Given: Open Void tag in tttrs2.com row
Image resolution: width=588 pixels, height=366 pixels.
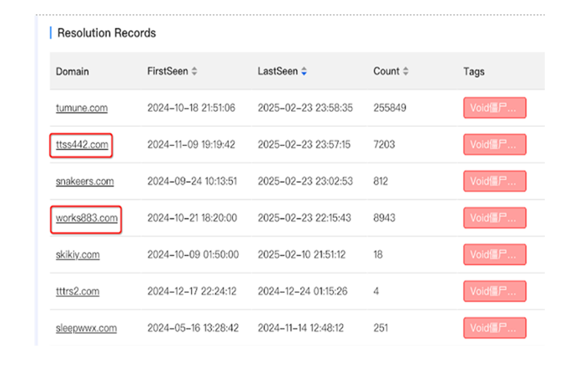Looking at the screenshot, I should coord(494,291).
